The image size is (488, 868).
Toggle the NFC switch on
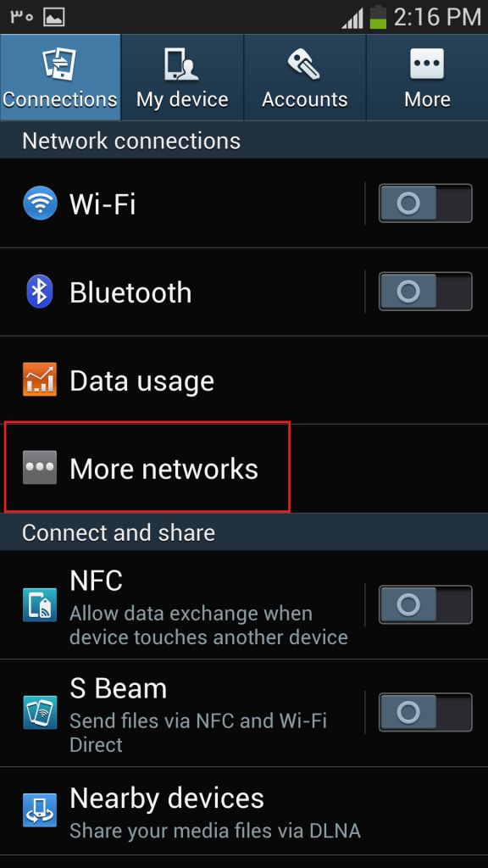pyautogui.click(x=425, y=604)
